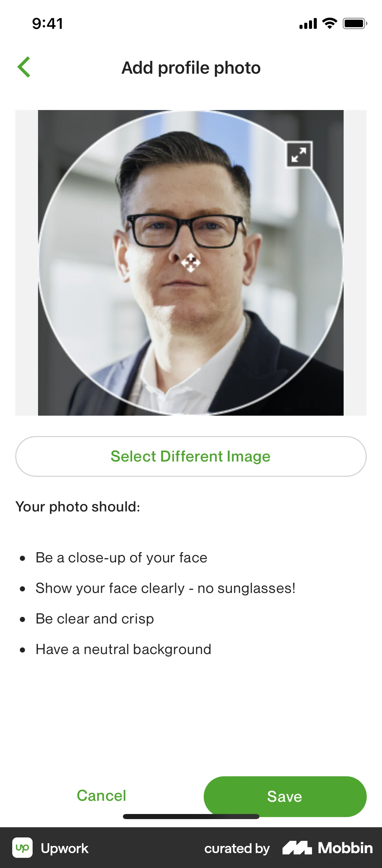The height and width of the screenshot is (868, 382).
Task: Tap the Upwork logo icon in footer
Action: point(22,848)
